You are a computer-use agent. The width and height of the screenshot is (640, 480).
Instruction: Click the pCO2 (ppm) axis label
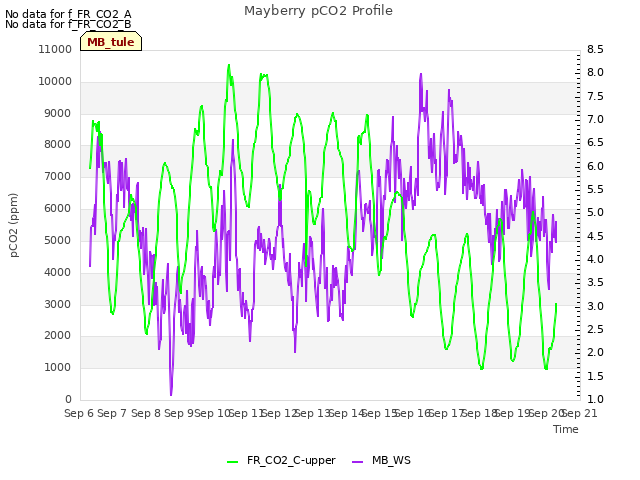[x=14, y=225]
